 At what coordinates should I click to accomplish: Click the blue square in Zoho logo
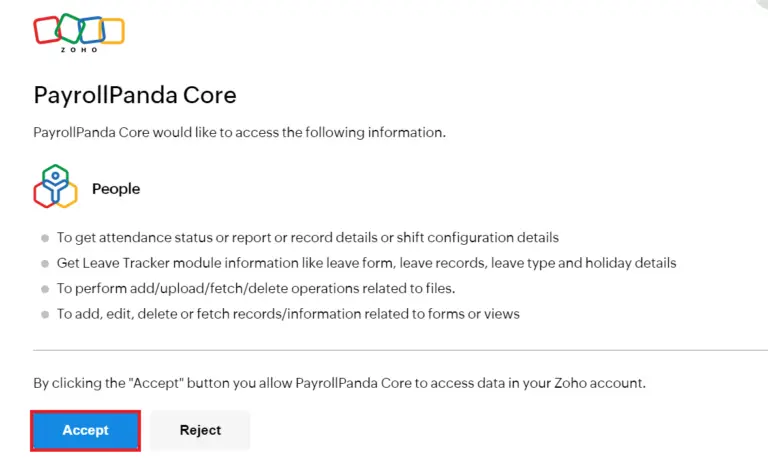(x=91, y=30)
